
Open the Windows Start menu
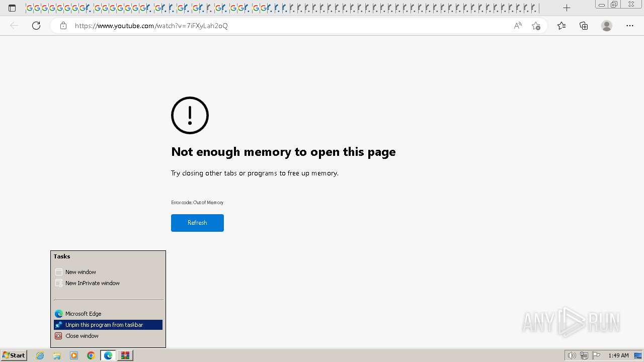(x=14, y=355)
